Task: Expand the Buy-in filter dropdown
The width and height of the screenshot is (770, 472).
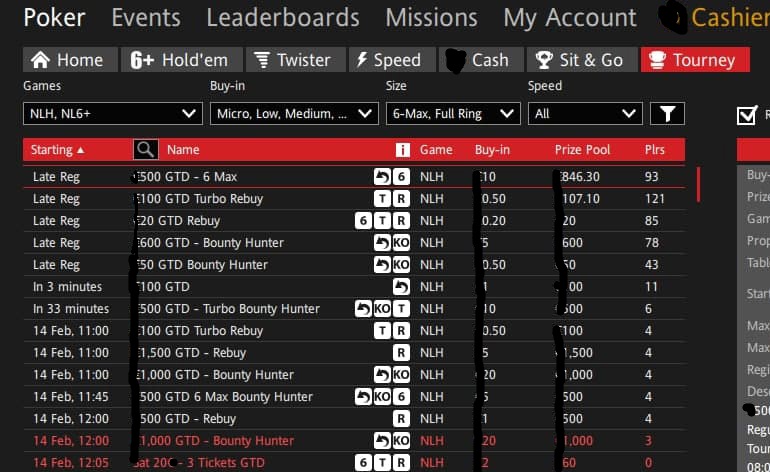Action: (x=294, y=113)
